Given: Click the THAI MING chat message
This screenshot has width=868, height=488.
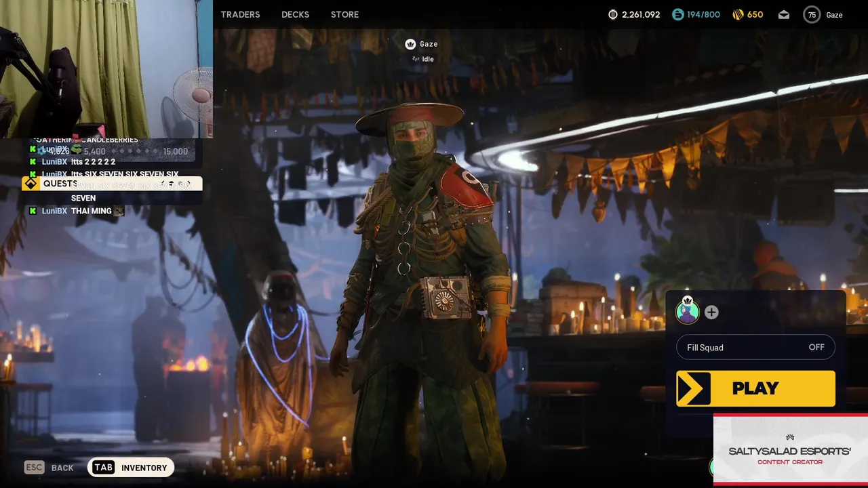Looking at the screenshot, I should [92, 211].
